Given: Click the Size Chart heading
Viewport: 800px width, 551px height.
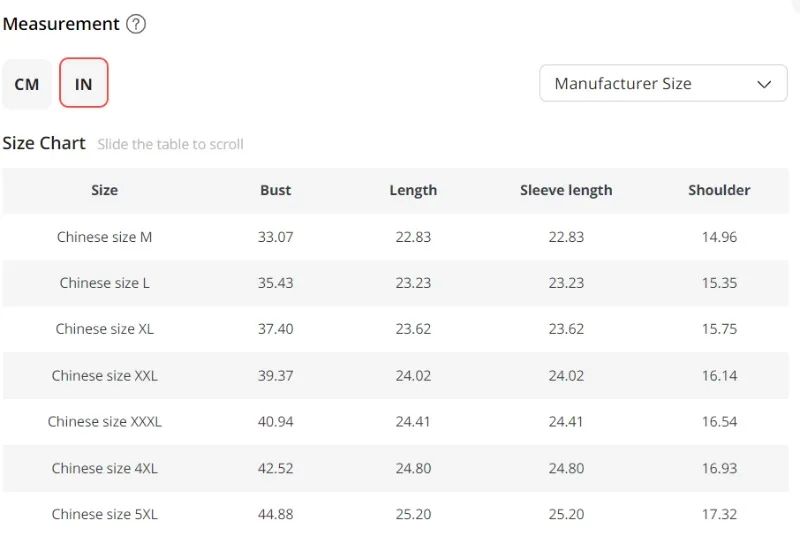Looking at the screenshot, I should click(x=44, y=143).
